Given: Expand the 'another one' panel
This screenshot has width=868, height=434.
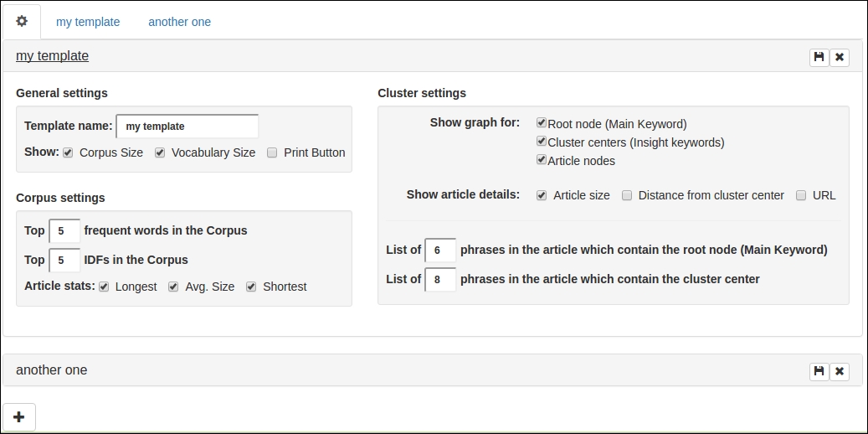Looking at the screenshot, I should pyautogui.click(x=52, y=370).
